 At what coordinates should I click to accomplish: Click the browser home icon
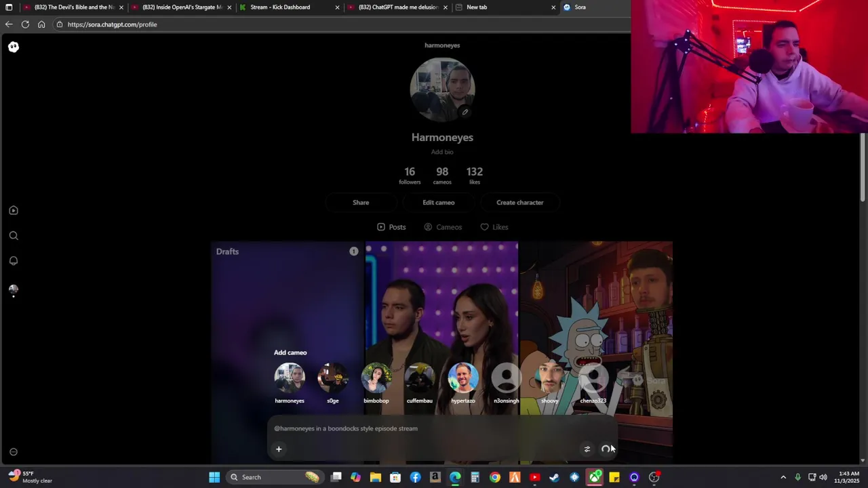pyautogui.click(x=41, y=24)
